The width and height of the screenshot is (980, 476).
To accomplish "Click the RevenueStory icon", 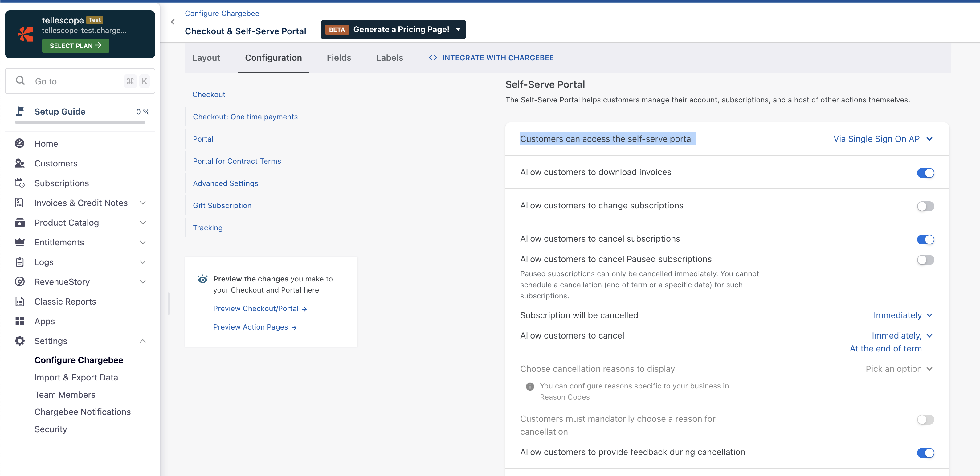I will click(19, 281).
